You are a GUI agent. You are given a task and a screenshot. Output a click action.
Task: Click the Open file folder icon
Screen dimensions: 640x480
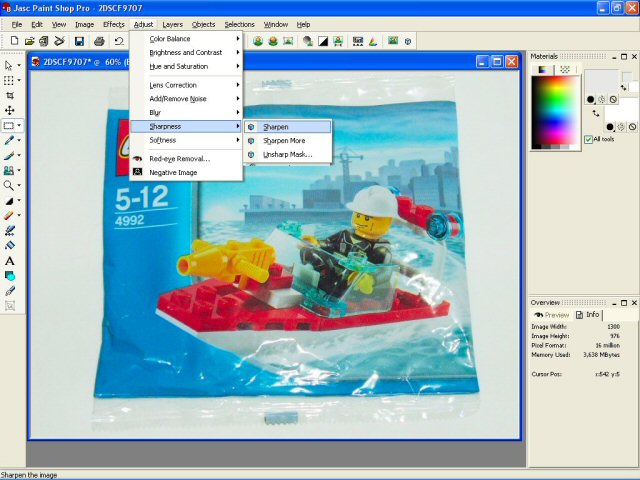(29, 41)
